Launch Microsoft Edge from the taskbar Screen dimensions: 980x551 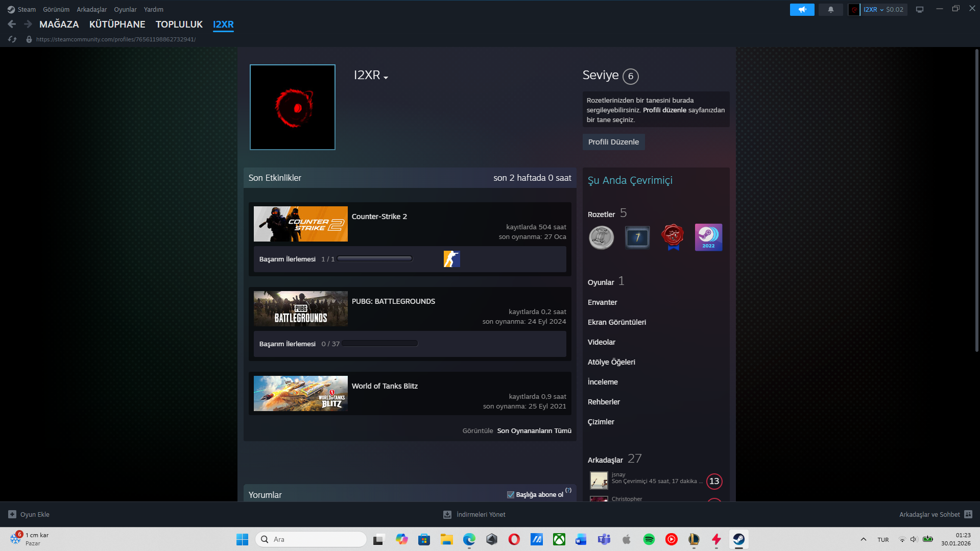[469, 539]
